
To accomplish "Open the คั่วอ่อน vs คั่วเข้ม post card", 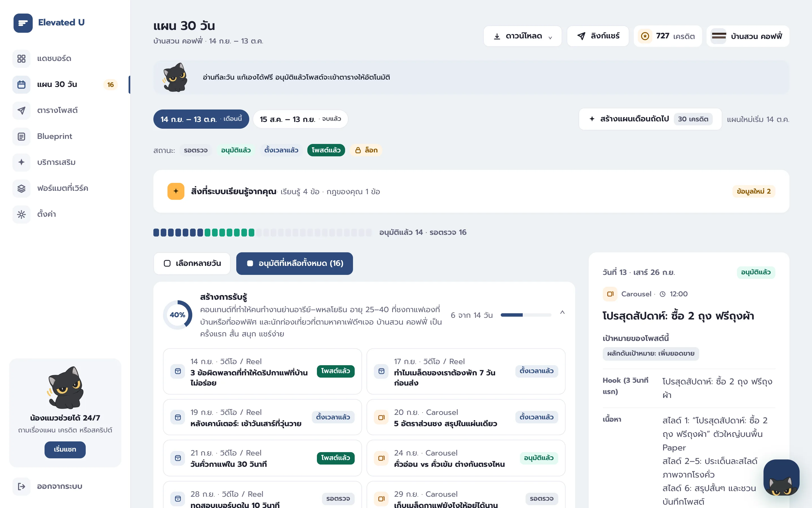I will click(x=466, y=458).
